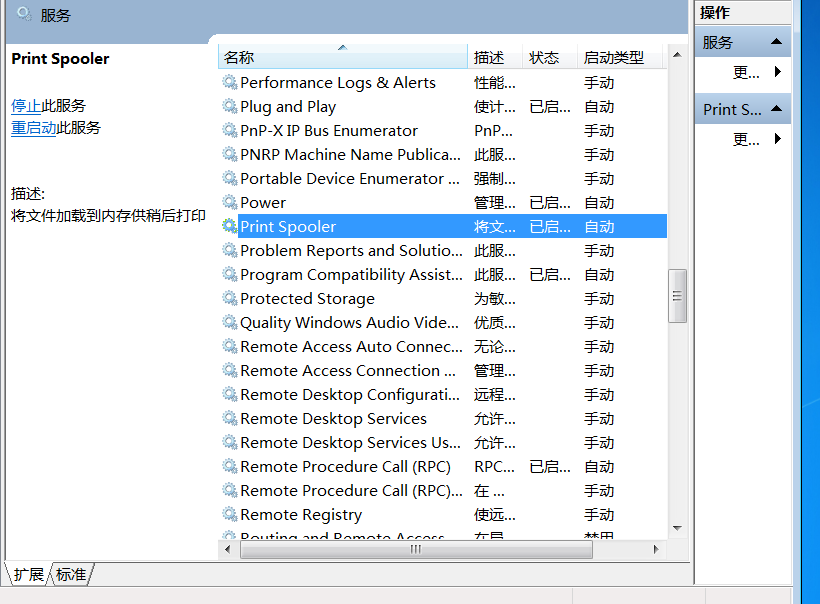
Task: Click the Remote Desktop Configuration service icon
Action: coord(230,394)
